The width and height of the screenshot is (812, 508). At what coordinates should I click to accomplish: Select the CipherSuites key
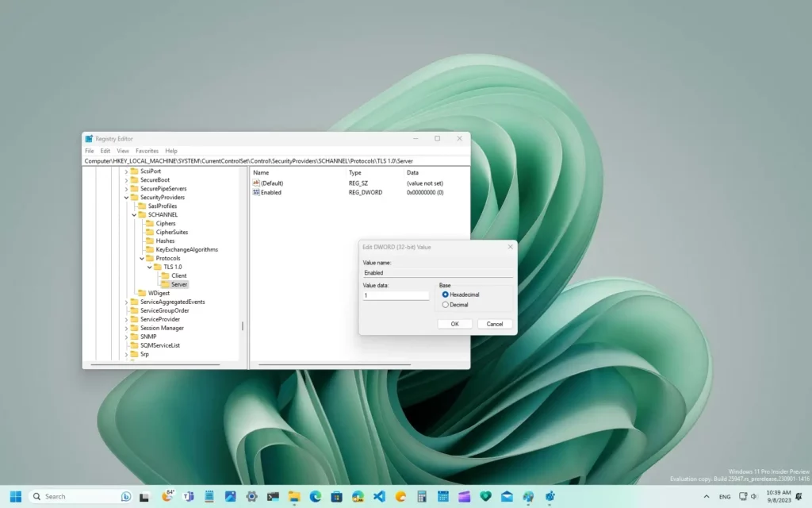click(172, 233)
